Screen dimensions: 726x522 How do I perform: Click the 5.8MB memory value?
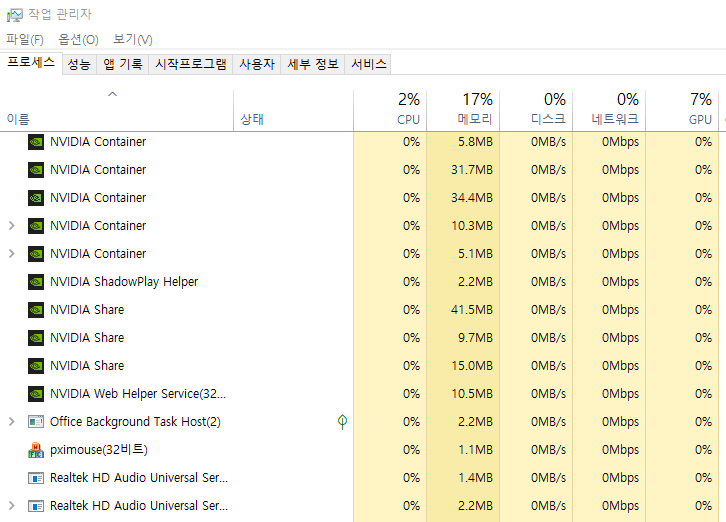coord(476,142)
